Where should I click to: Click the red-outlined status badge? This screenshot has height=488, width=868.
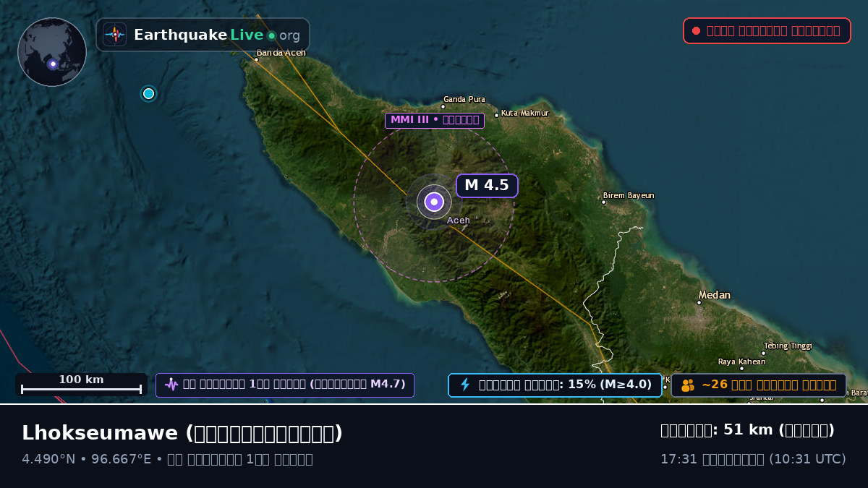pos(767,31)
